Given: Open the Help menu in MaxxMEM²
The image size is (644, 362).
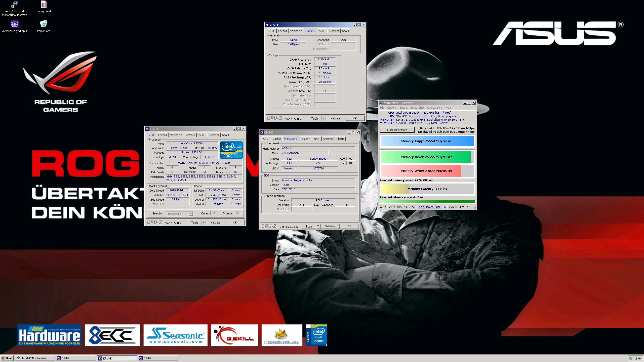Looking at the screenshot, I should [448, 108].
